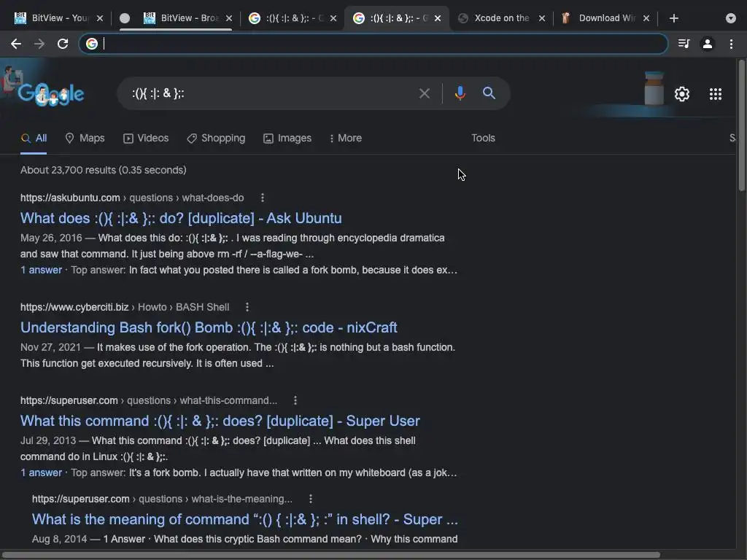Click the vertical page scrollbar
This screenshot has width=747, height=560.
[x=741, y=125]
